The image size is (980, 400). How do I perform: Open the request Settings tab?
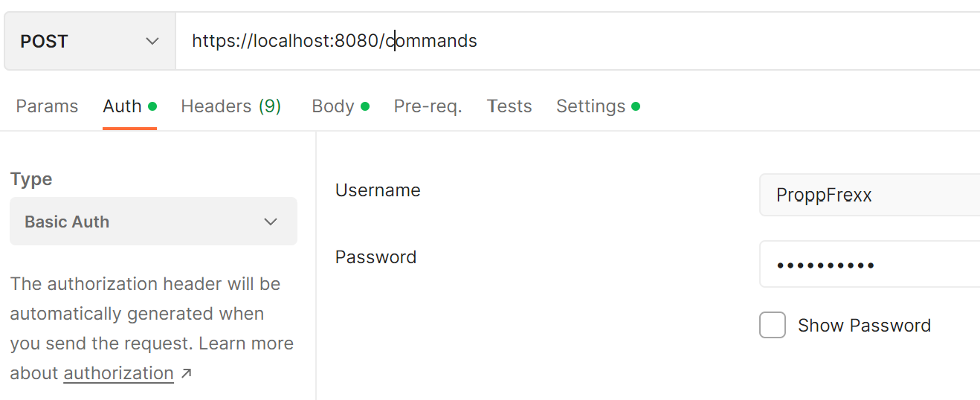[590, 106]
